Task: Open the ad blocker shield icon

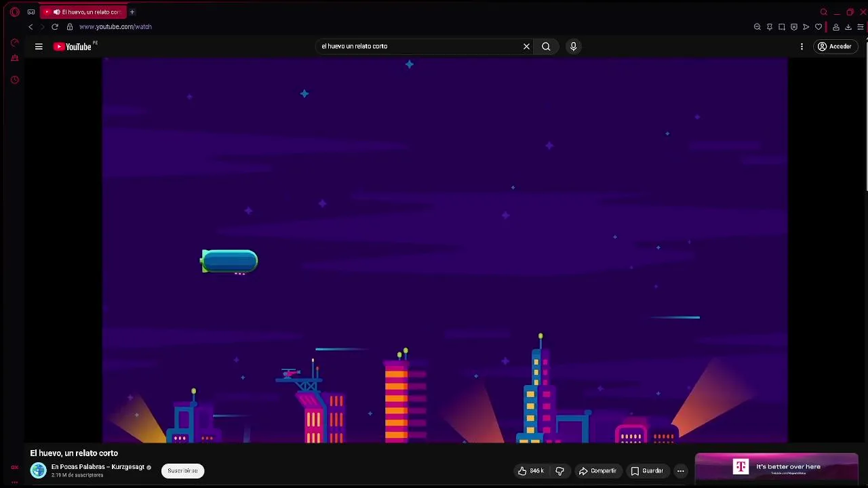Action: click(794, 27)
